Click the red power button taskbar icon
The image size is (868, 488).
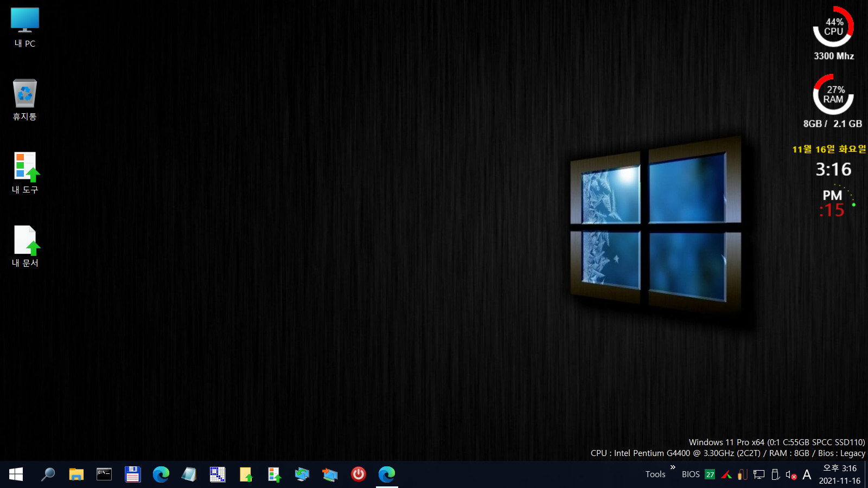pos(358,474)
